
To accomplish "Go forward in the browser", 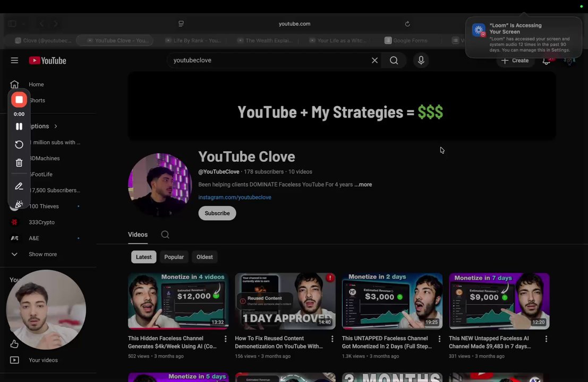I will click(56, 23).
